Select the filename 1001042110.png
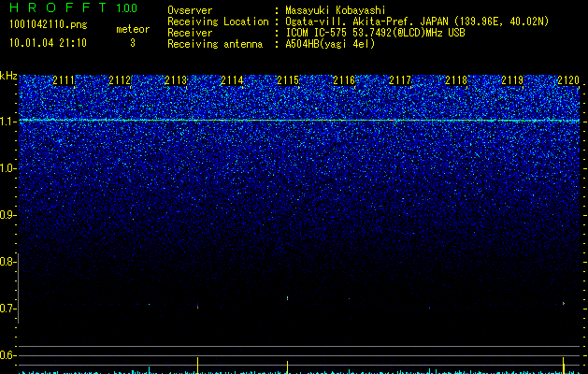588x374 pixels. (x=49, y=24)
